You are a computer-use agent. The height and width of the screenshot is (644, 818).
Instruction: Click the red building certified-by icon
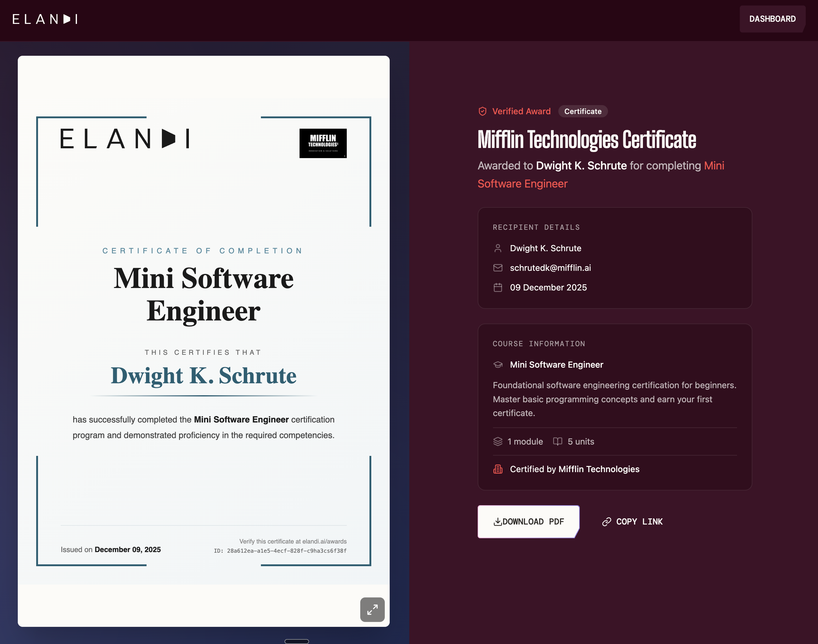tap(498, 469)
